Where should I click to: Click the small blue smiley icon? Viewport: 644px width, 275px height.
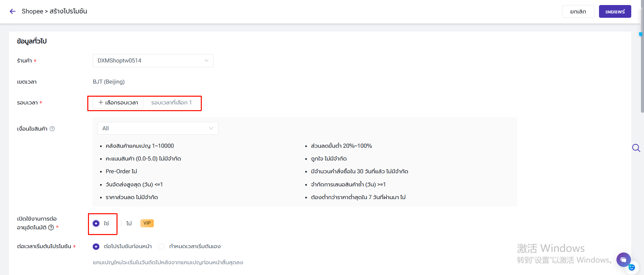(632, 268)
